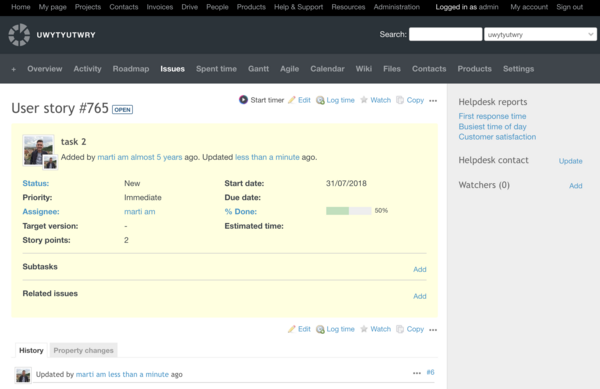This screenshot has height=389, width=600.
Task: Click Add in the Subtasks row
Action: click(x=420, y=269)
